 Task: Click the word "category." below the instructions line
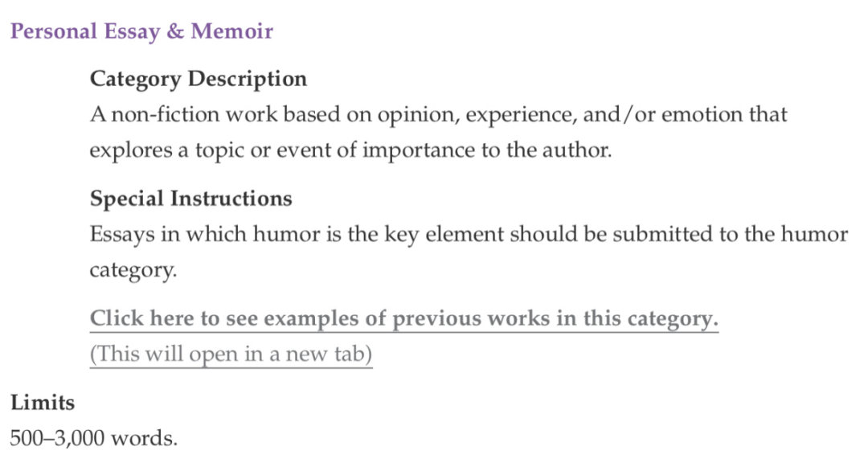pos(133,270)
